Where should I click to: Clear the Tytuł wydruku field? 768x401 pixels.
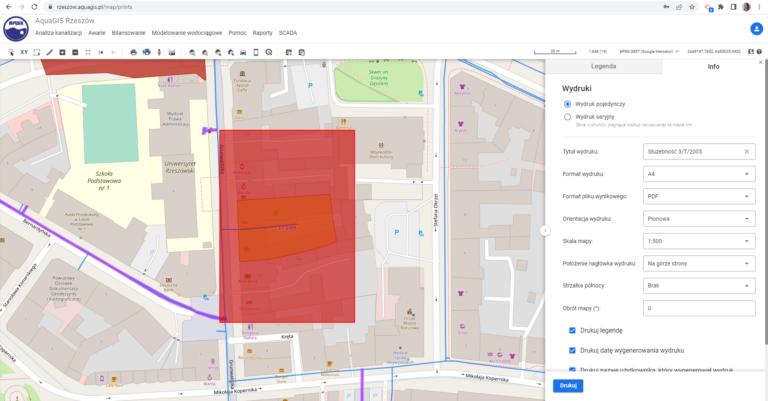tap(746, 152)
